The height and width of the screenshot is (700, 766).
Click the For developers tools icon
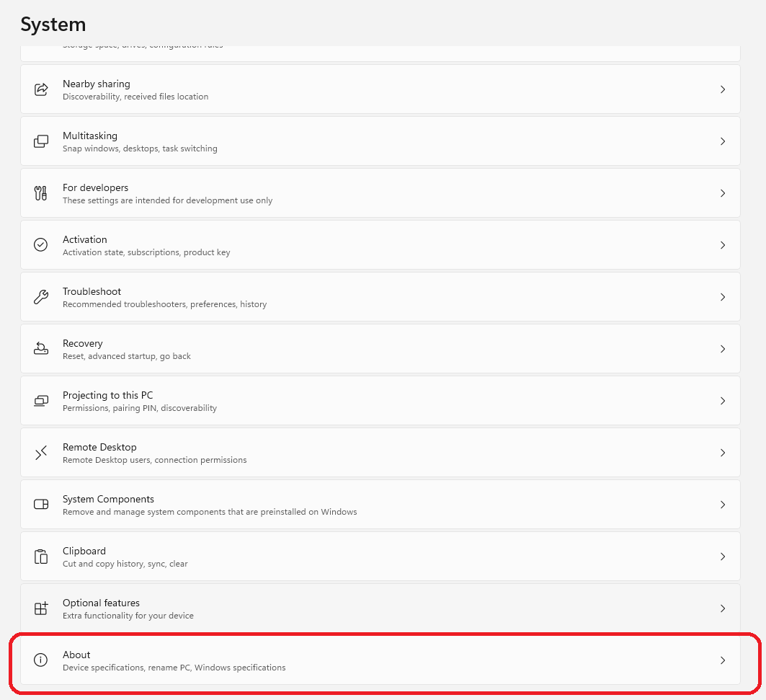pos(41,193)
